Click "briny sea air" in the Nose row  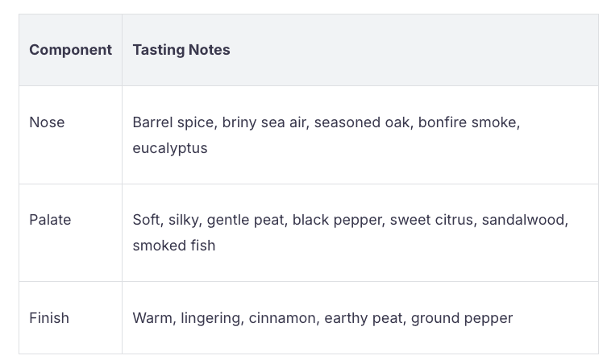[x=264, y=122]
